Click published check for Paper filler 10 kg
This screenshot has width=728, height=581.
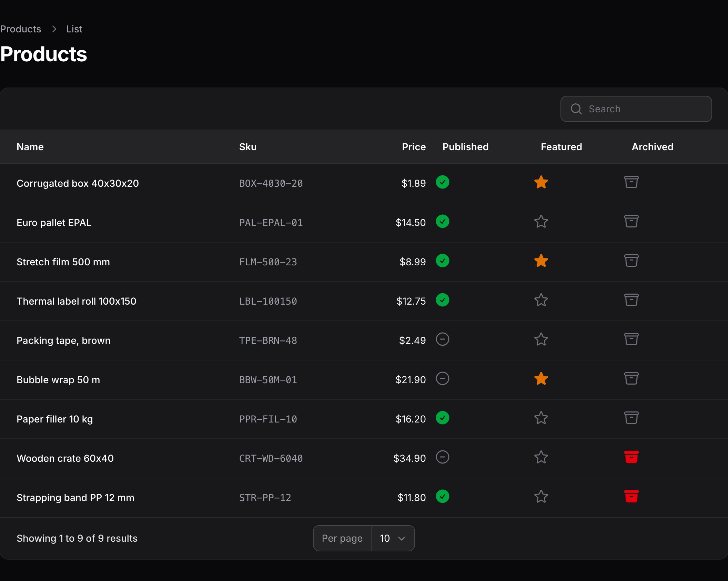point(442,418)
